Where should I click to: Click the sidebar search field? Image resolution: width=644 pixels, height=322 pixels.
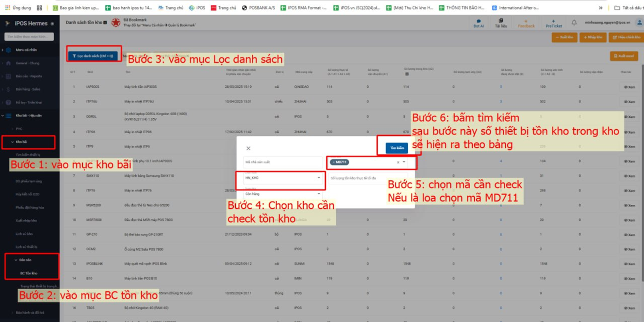tap(29, 37)
